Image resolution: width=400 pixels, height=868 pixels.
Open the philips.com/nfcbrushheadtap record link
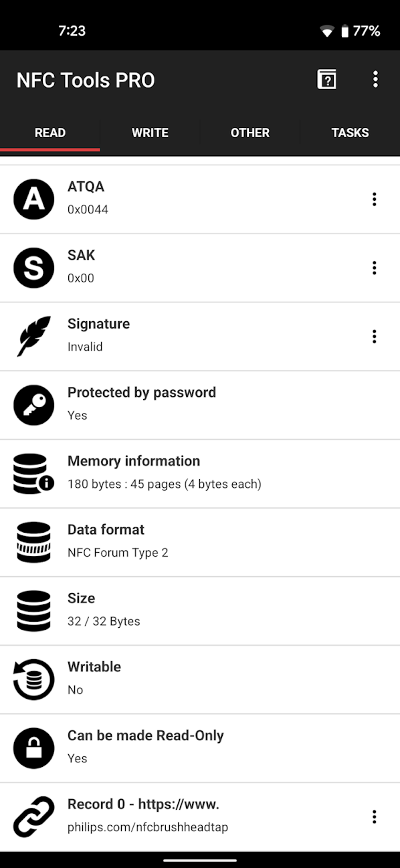(x=148, y=827)
